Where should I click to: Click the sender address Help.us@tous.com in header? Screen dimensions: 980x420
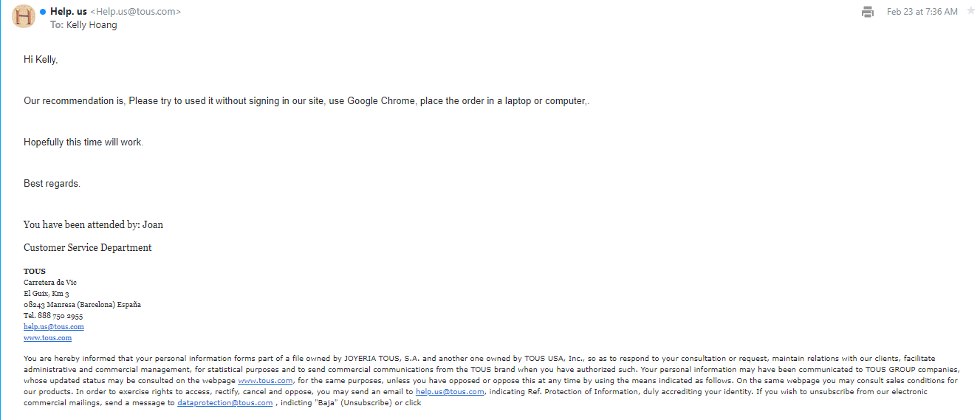pyautogui.click(x=135, y=12)
